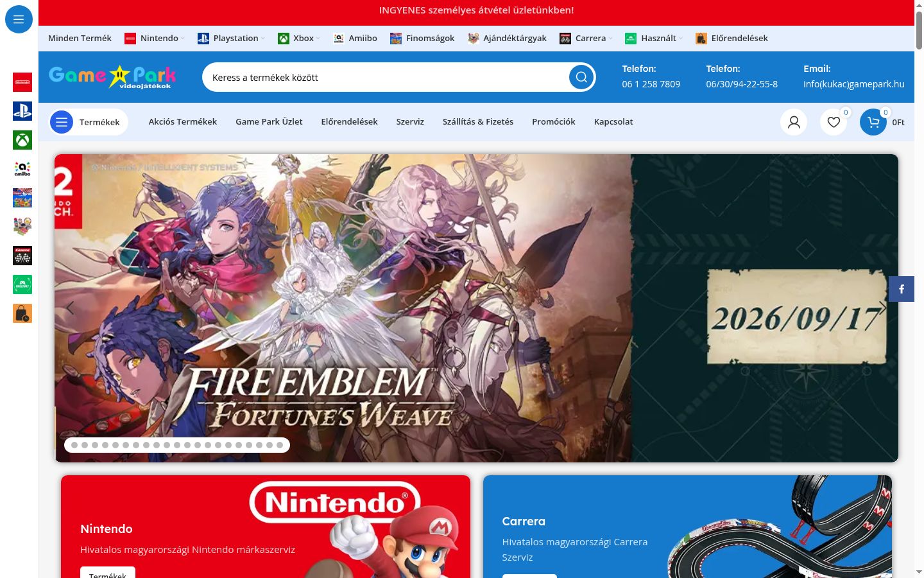924x578 pixels.
Task: Click the Xbox logo icon in the top category bar
Action: pyautogui.click(x=284, y=39)
